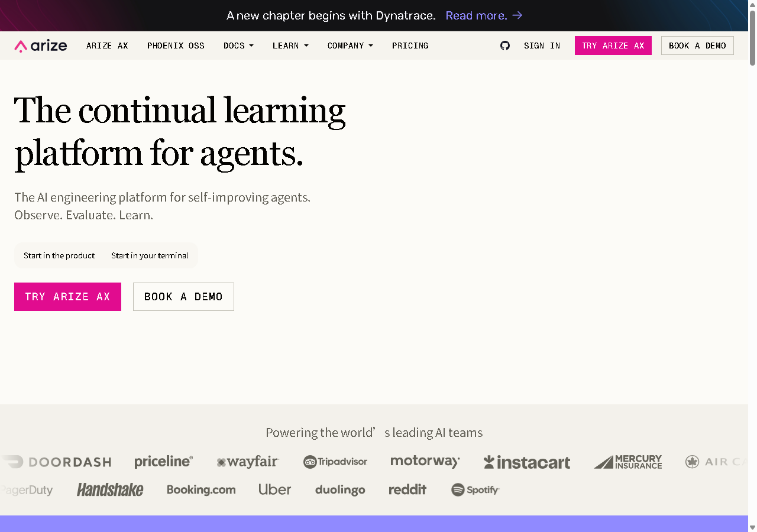Go to the Pricing page

pos(410,46)
